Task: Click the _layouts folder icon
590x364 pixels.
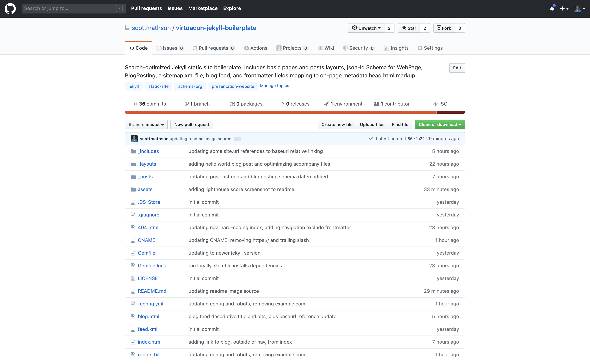Action: click(x=133, y=164)
